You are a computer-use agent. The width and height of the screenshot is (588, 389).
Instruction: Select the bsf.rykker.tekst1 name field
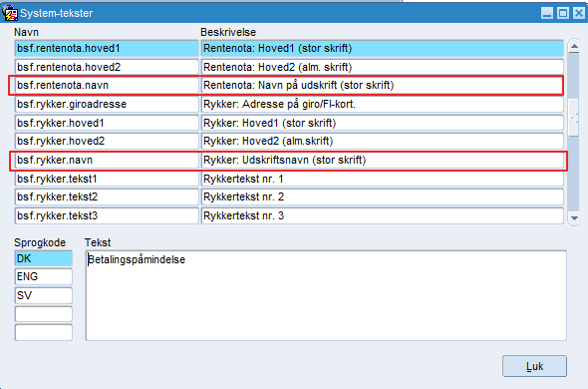pyautogui.click(x=107, y=179)
